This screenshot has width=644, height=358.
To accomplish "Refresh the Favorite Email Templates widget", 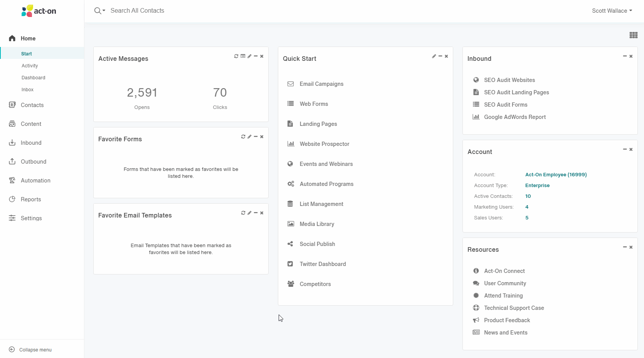I will [243, 213].
